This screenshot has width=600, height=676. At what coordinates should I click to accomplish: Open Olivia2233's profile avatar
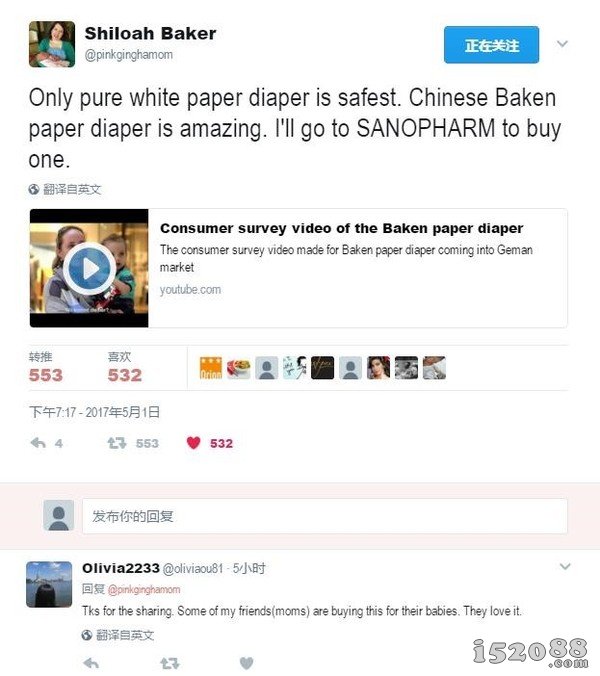coord(49,584)
